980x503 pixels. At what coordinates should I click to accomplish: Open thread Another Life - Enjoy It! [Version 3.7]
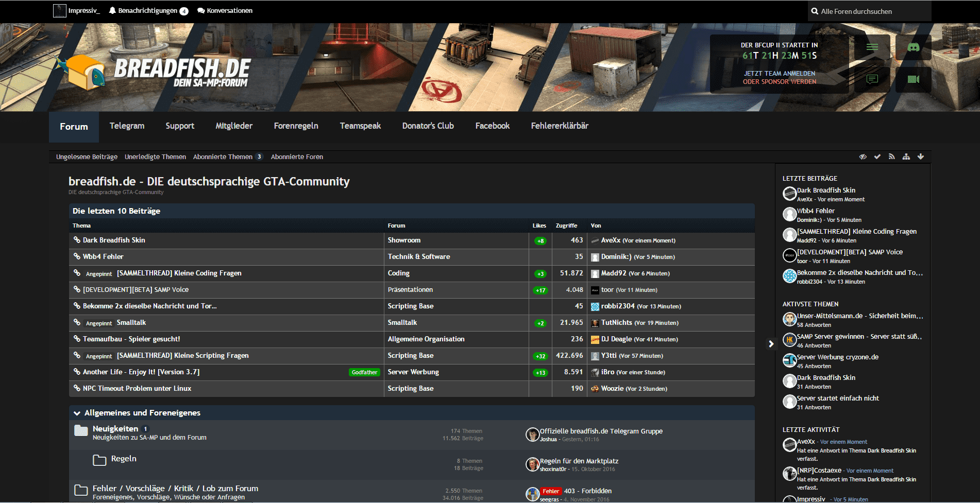pos(141,372)
